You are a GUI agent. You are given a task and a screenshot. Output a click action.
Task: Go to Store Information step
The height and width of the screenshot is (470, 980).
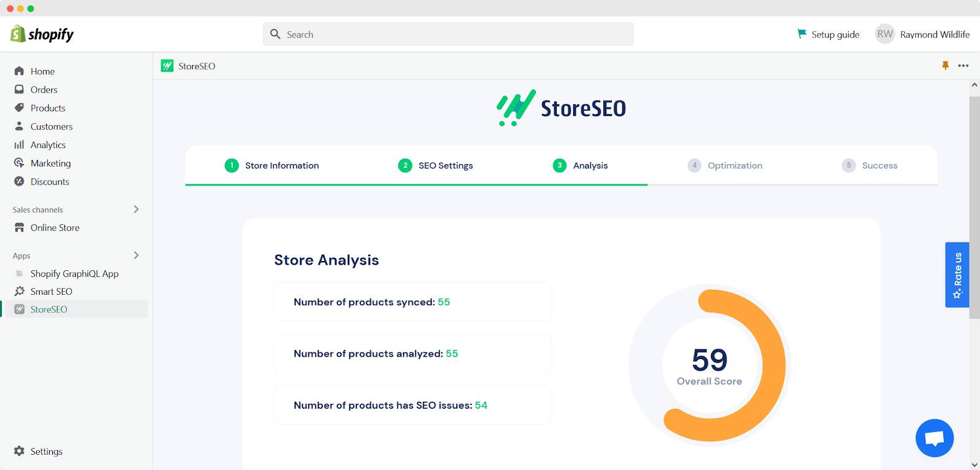click(x=272, y=165)
